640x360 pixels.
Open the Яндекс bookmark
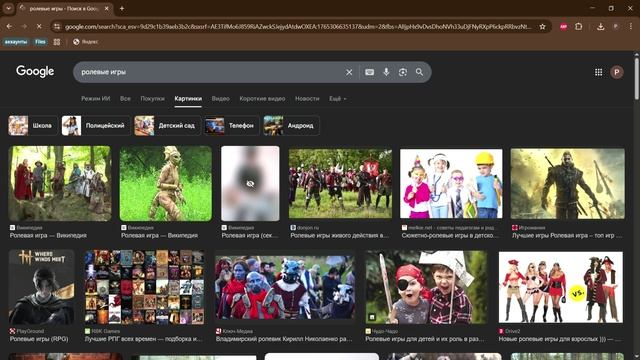[x=86, y=42]
